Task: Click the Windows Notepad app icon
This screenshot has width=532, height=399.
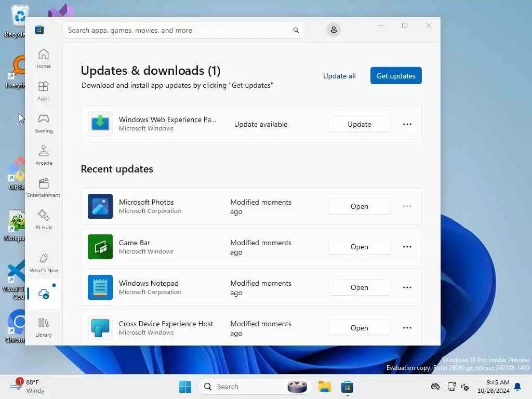Action: click(100, 287)
